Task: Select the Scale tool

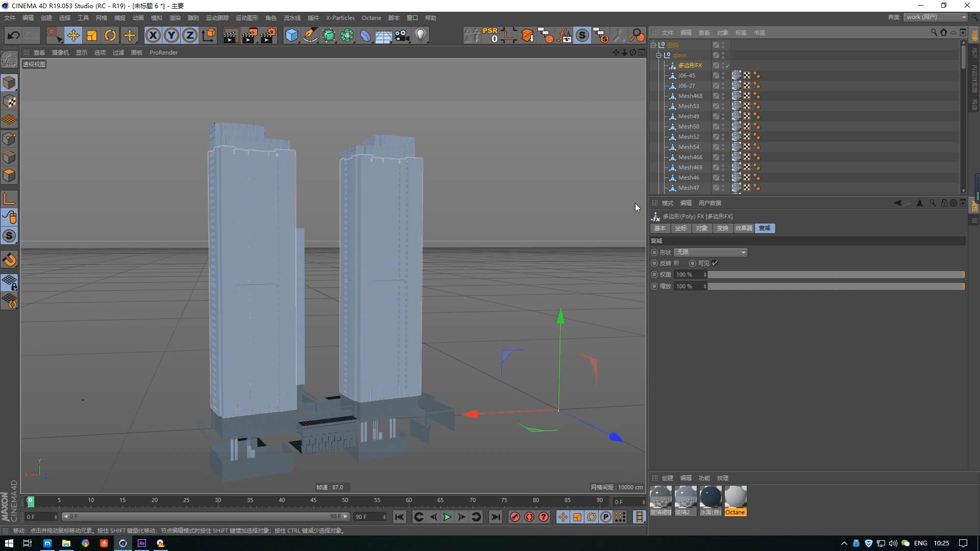Action: pos(92,35)
